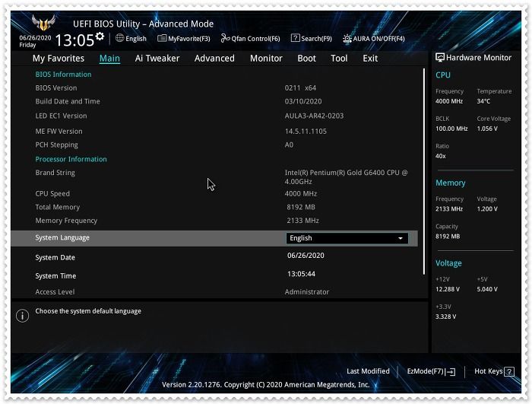The height and width of the screenshot is (404, 532).
Task: Select the System Time label
Action: (x=55, y=276)
